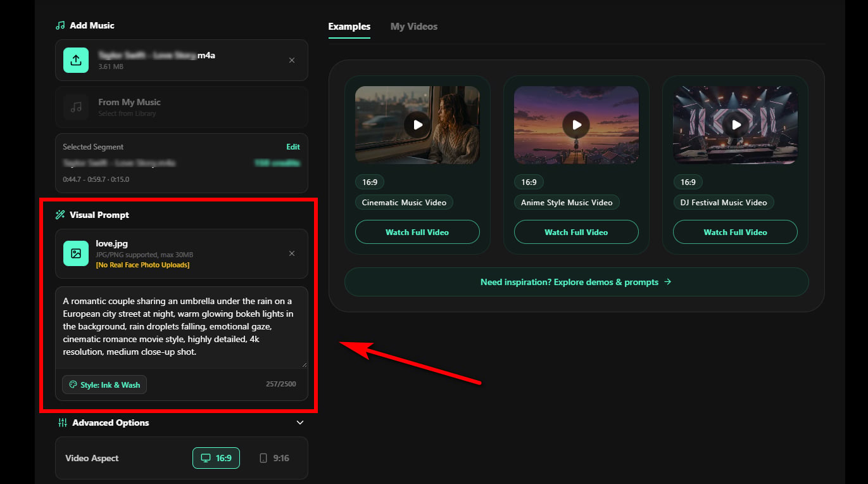Screen dimensions: 868x484
Task: Watch full Anime Style Music Video
Action: pyautogui.click(x=576, y=232)
